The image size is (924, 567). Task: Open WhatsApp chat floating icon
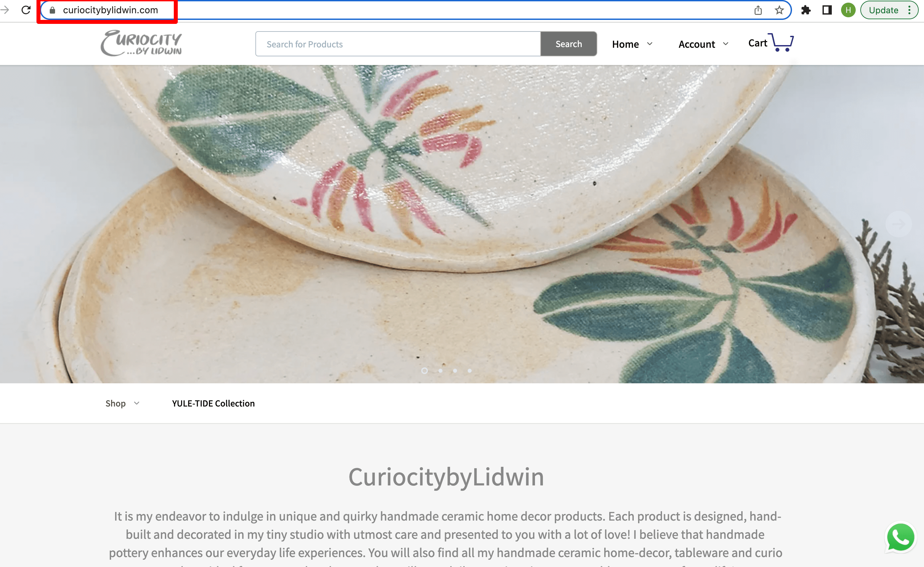click(900, 537)
